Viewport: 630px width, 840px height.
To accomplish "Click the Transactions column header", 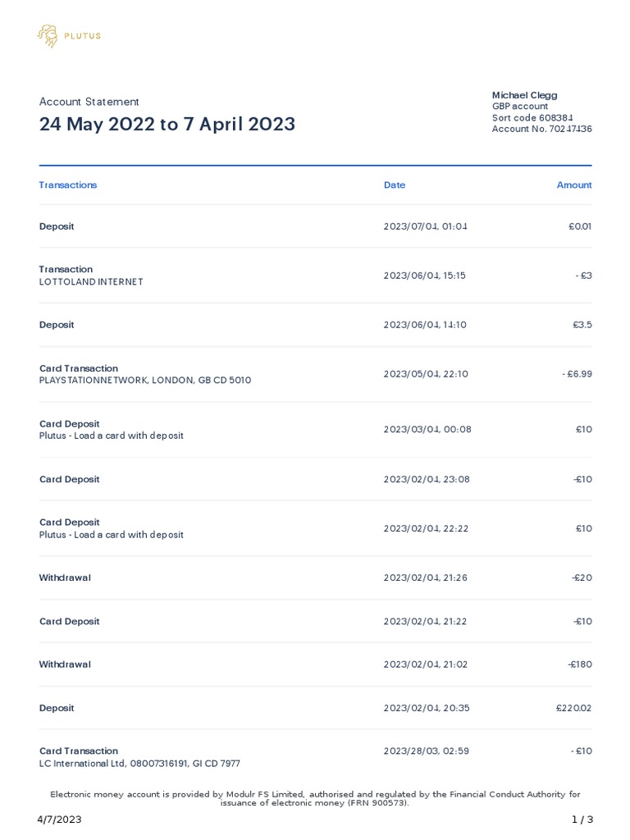I will pyautogui.click(x=68, y=185).
